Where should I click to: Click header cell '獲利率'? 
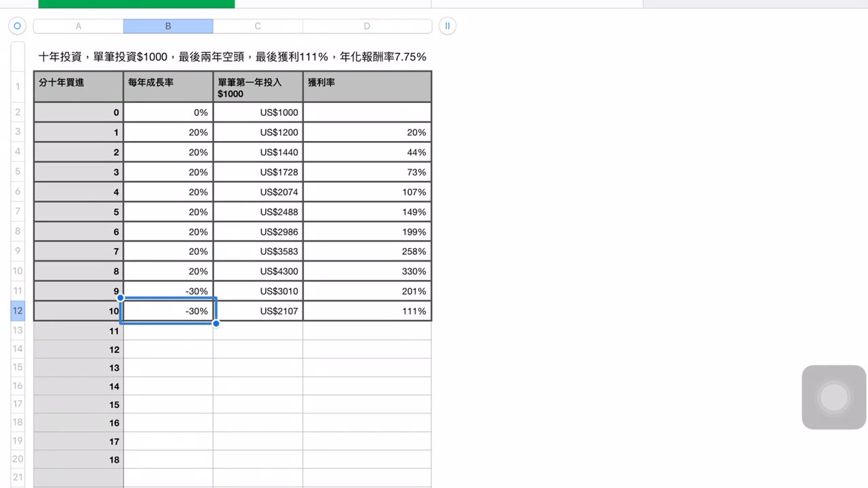[367, 87]
